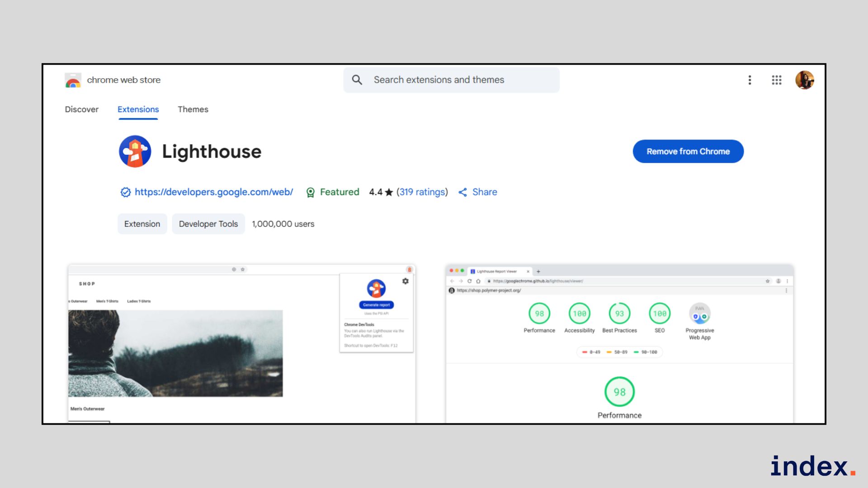This screenshot has width=868, height=488.
Task: Click the search magnifier icon
Action: coord(357,80)
